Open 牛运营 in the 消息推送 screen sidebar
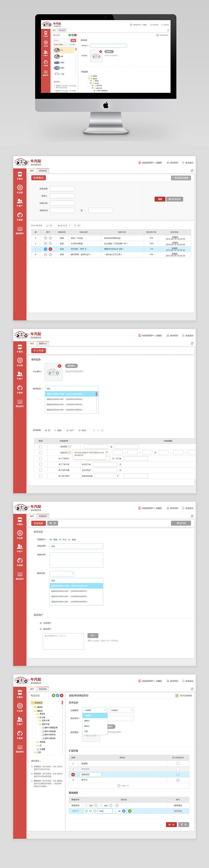209x868 pixels. click(20, 189)
